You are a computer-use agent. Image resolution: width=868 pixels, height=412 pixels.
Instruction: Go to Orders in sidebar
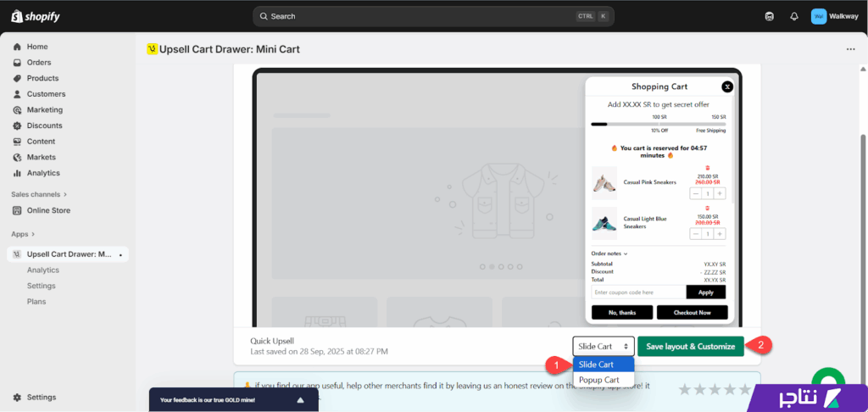[x=38, y=63]
